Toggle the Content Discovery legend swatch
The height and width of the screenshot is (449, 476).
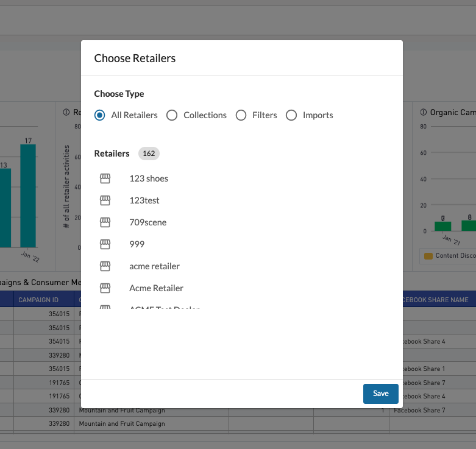click(x=428, y=256)
